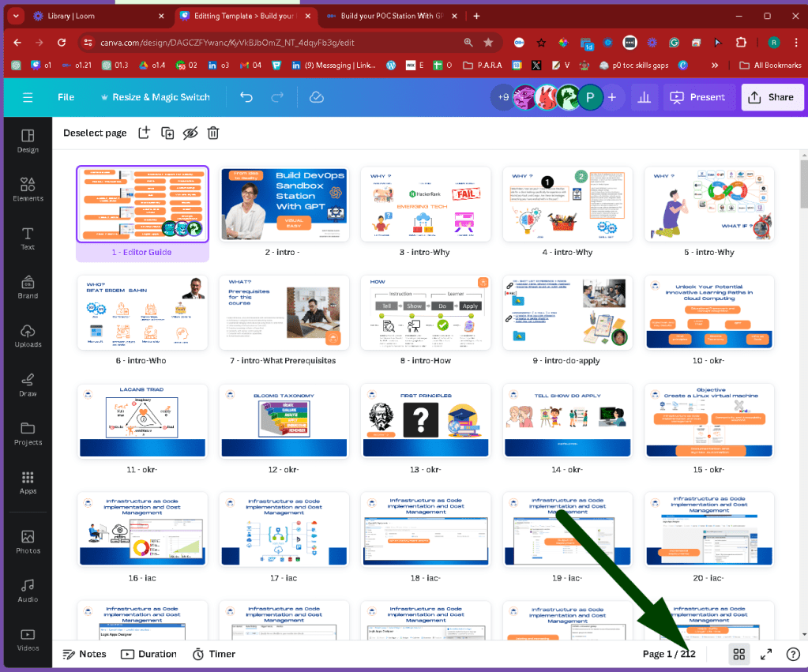Screen dimensions: 808x672
Task: Click the page title '9 - intro-do-apply'
Action: [x=566, y=361]
